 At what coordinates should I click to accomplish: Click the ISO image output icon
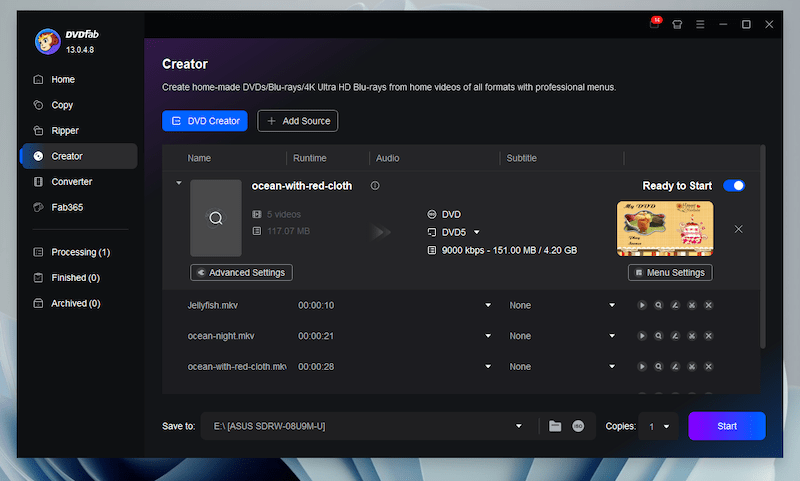(x=578, y=426)
